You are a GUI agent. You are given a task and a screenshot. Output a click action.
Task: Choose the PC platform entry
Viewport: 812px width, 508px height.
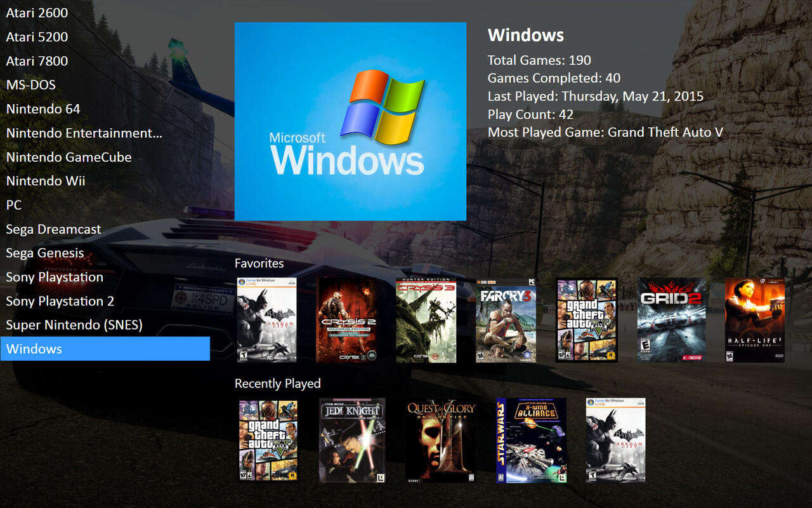pyautogui.click(x=105, y=205)
